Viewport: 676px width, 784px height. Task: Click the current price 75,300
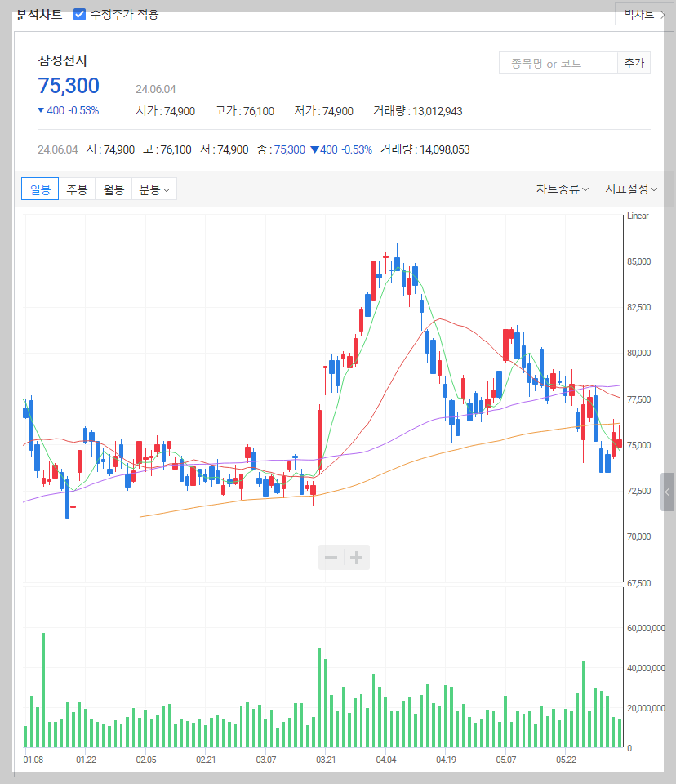coord(69,86)
